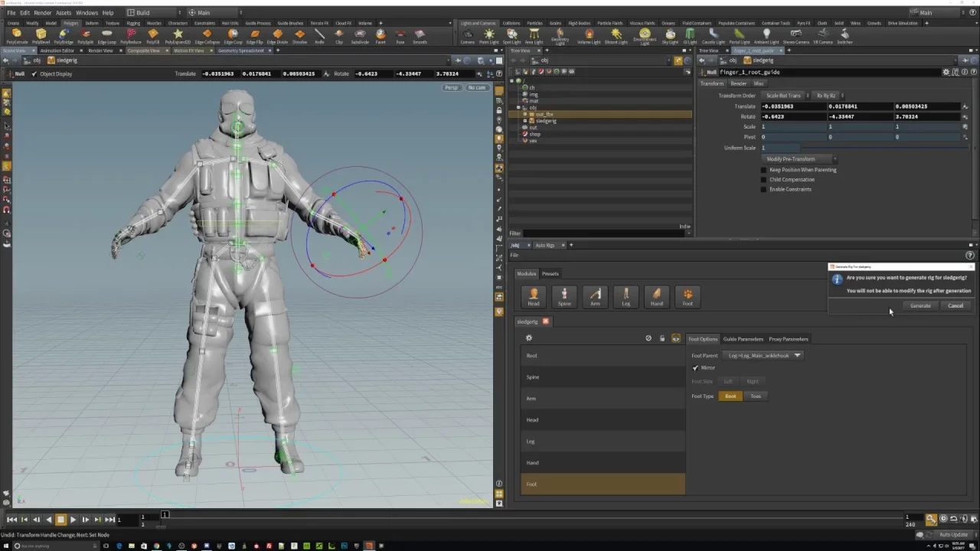Screen dimensions: 980x551
Task: Uncheck the Mirror option in Foot Options
Action: click(696, 367)
